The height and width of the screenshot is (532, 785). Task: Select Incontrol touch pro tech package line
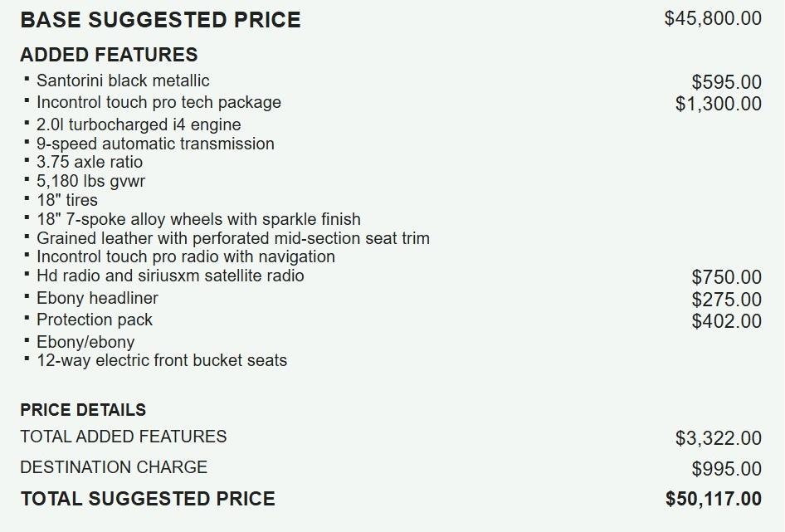(x=158, y=102)
